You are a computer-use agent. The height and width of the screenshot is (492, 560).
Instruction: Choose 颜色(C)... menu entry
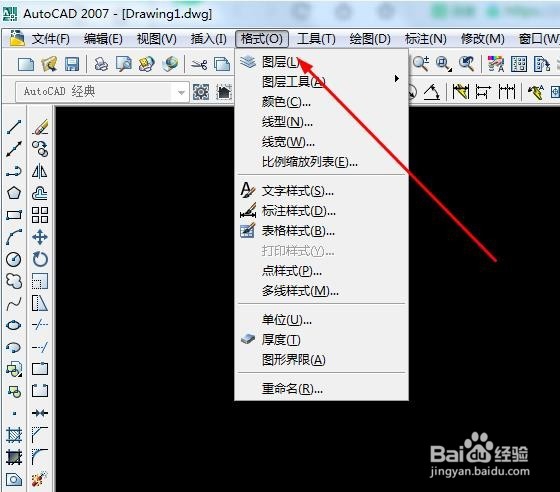321,102
